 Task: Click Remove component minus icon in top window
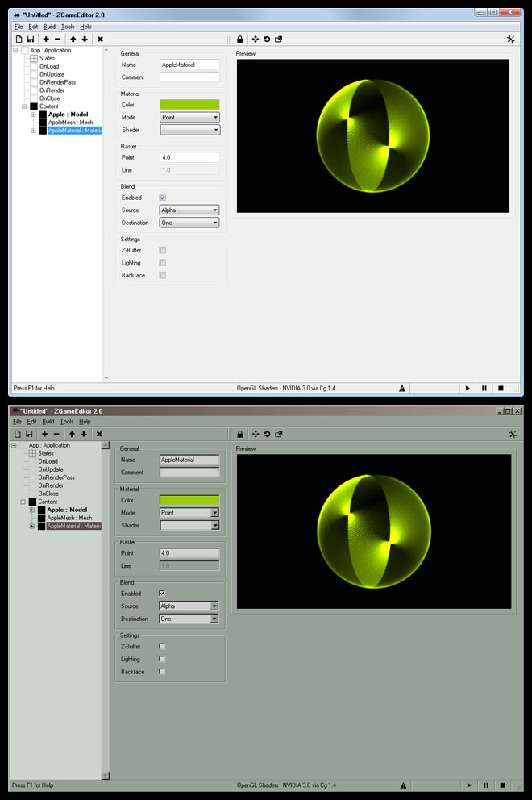(58, 40)
